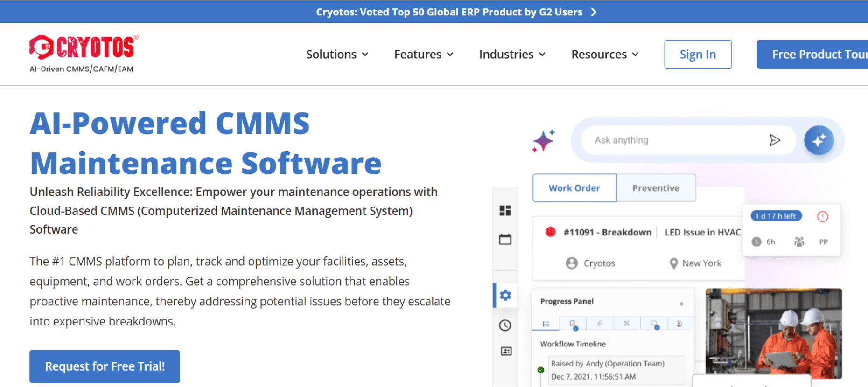Click the technicians photo thumbnail
This screenshot has height=387, width=868.
click(x=774, y=333)
